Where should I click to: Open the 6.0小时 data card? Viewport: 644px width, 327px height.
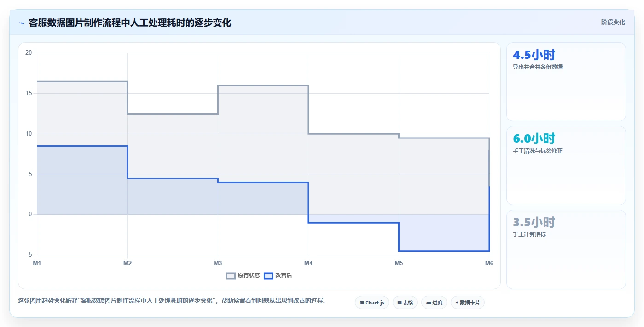[566, 166]
